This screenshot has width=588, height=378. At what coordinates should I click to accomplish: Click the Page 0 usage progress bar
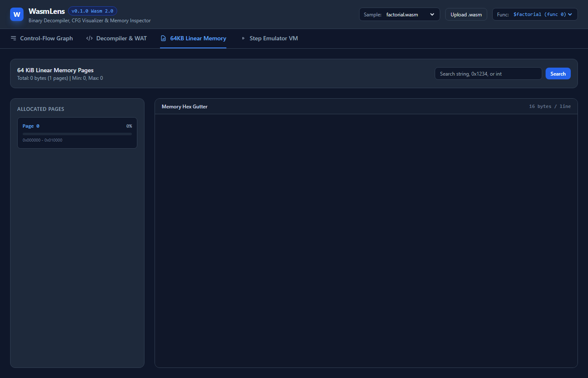(77, 134)
